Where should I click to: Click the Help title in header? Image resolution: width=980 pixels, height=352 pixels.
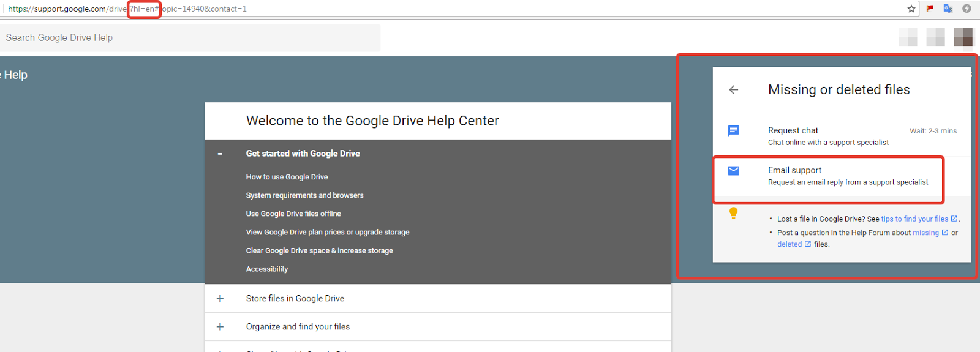(x=15, y=75)
